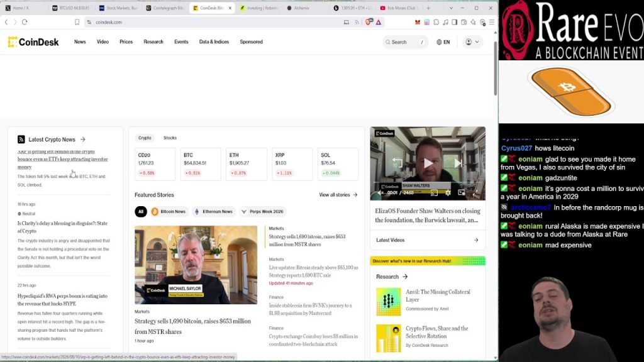Image resolution: width=644 pixels, height=362 pixels.
Task: Click the Brave Shields lion icon
Action: click(369, 22)
